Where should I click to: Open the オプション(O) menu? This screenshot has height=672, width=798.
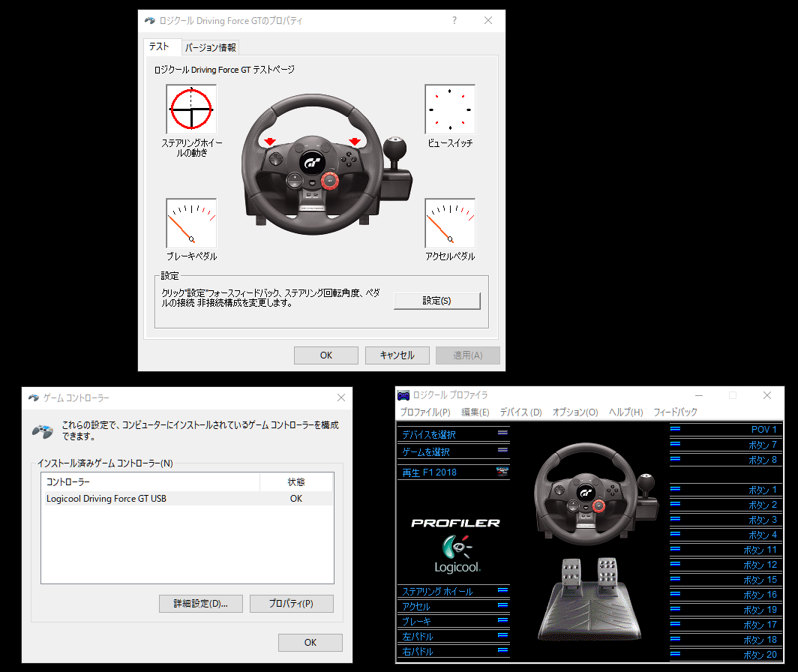[x=575, y=412]
